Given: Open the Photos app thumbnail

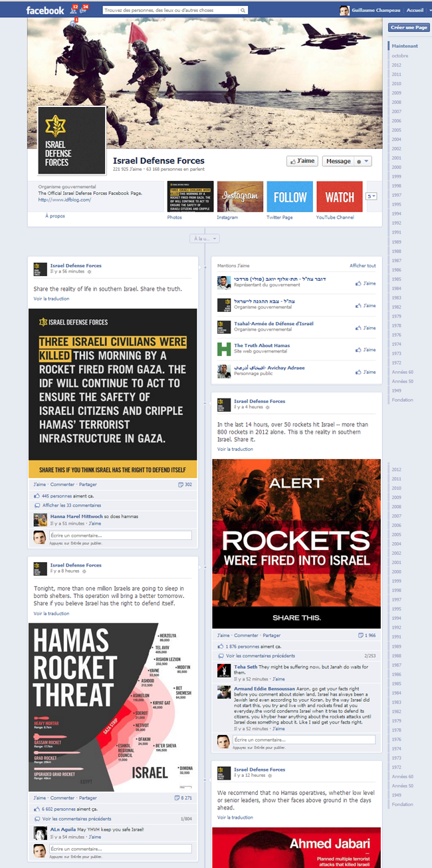Looking at the screenshot, I should tap(190, 196).
